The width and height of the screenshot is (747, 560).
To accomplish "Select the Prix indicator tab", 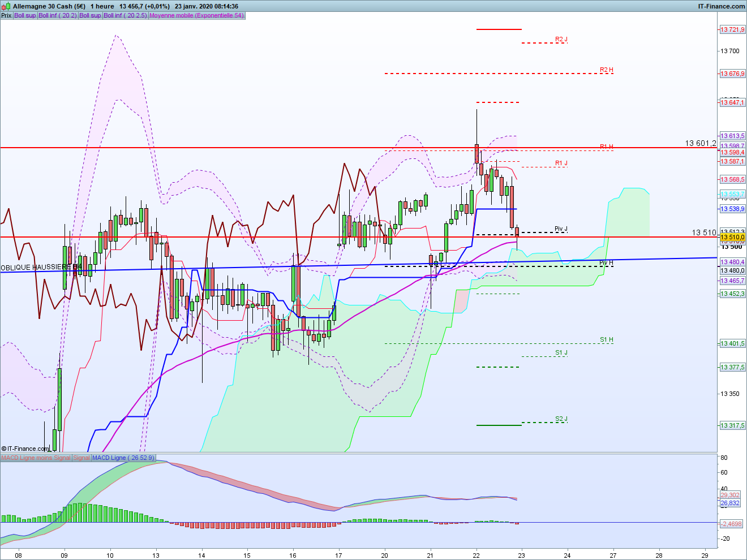I will click(x=6, y=15).
